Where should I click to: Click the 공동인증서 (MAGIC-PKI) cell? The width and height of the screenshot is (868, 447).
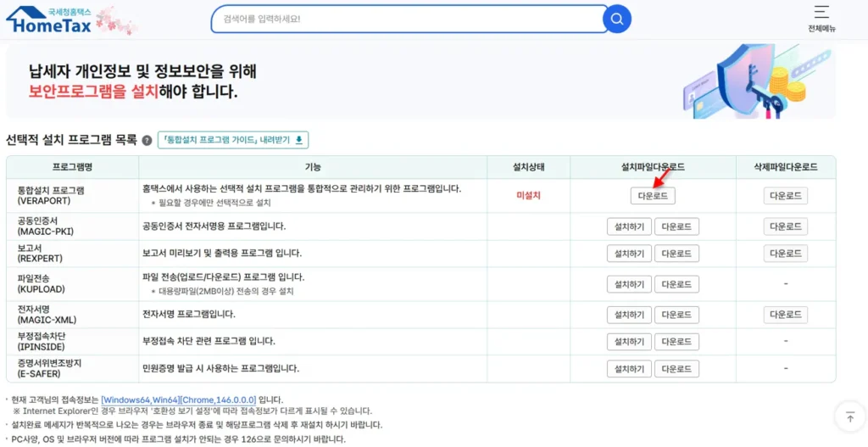73,226
